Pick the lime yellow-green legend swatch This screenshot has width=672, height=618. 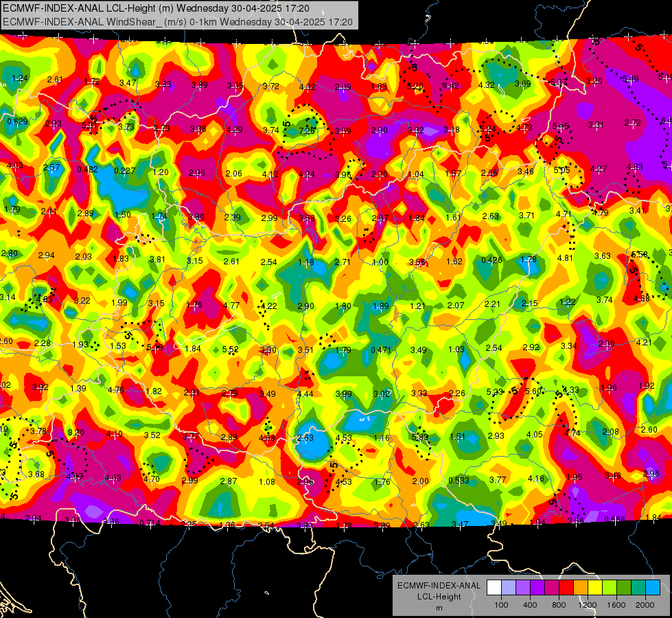point(609,588)
